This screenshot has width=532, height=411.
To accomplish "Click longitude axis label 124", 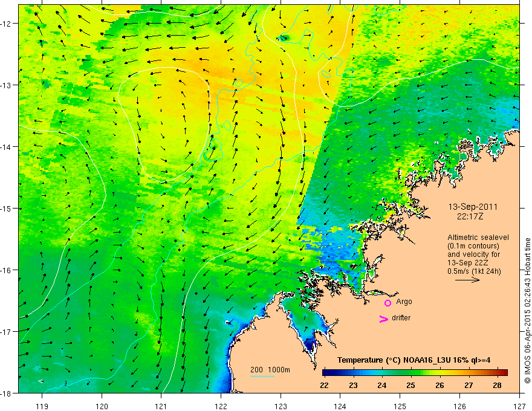I will coord(340,406).
